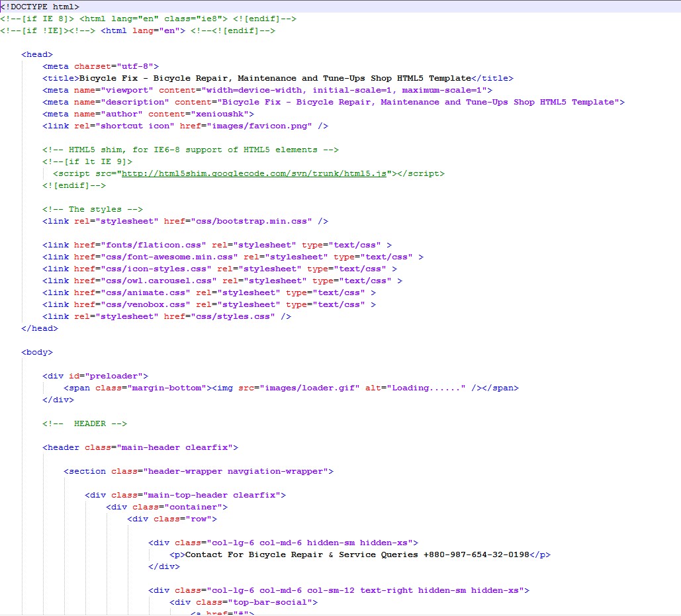Click the DOCTYPE html declaration line

click(x=40, y=7)
